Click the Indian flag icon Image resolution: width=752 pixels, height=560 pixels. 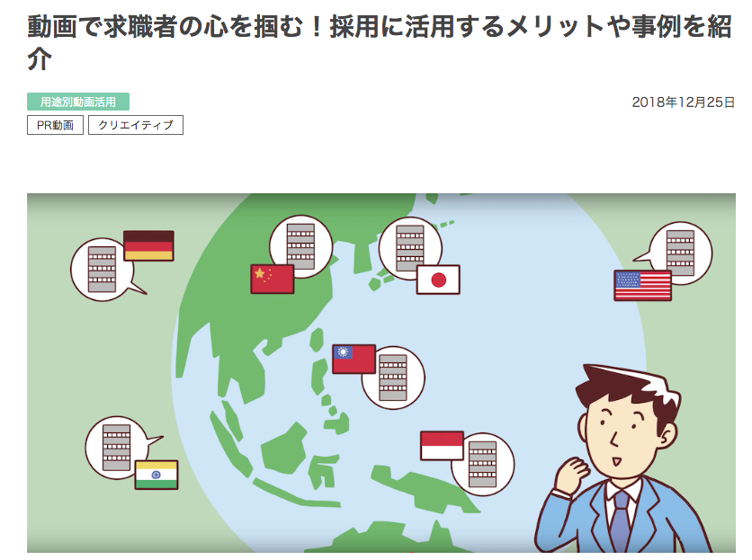coord(157,475)
